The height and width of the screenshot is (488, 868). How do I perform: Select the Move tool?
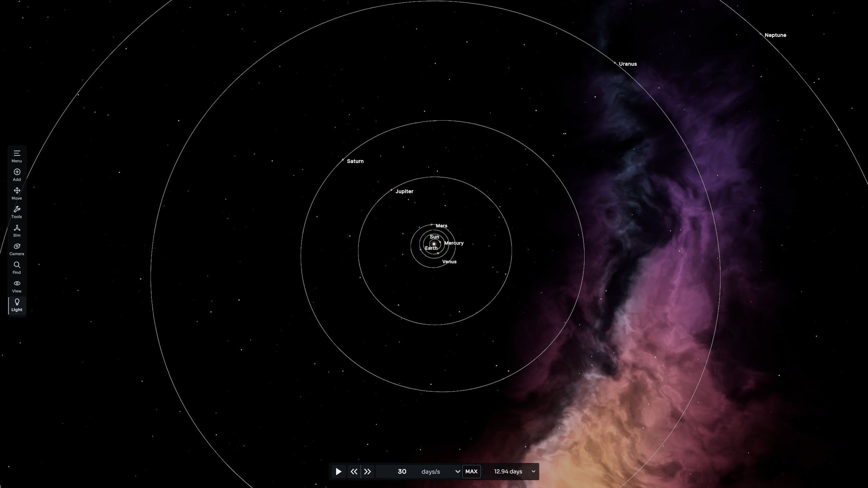tap(17, 194)
